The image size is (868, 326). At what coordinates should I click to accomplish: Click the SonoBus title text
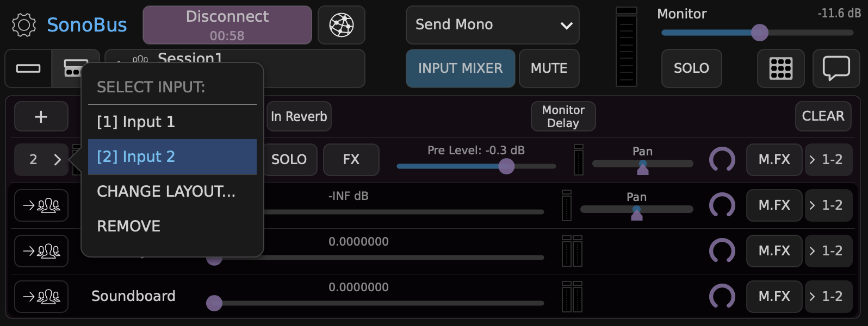tap(87, 25)
